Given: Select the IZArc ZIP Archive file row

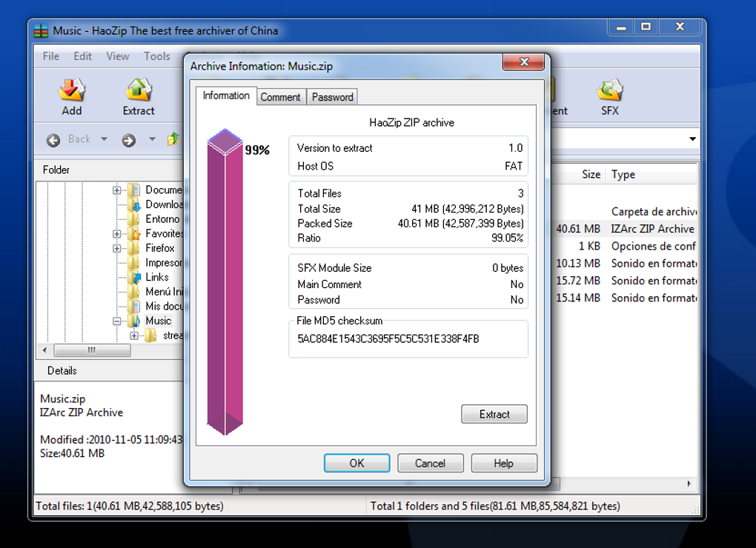Looking at the screenshot, I should [626, 229].
